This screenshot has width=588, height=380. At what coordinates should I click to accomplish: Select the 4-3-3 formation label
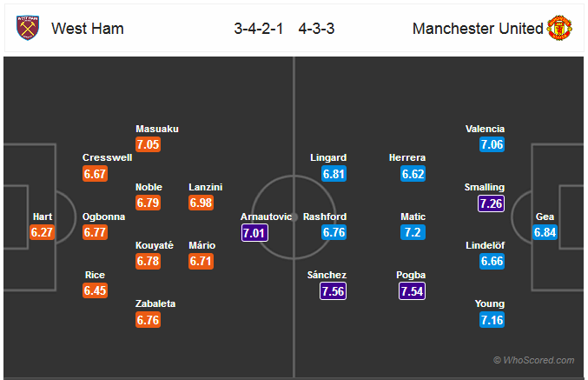pyautogui.click(x=316, y=29)
